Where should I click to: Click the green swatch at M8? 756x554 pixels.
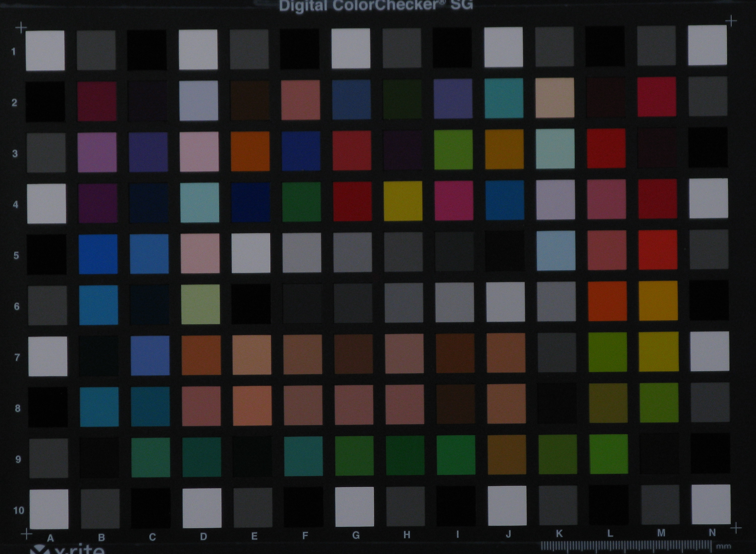pos(659,403)
